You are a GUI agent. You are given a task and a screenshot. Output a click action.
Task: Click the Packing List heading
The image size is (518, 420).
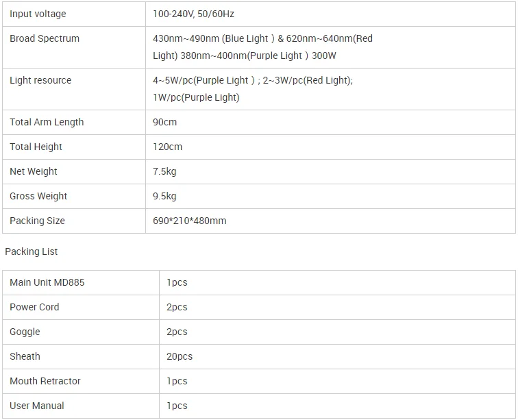click(x=32, y=251)
